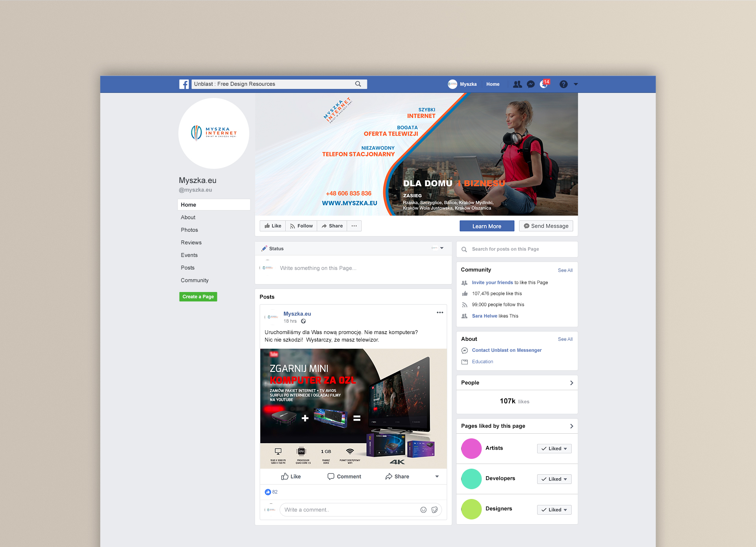Image resolution: width=756 pixels, height=547 pixels.
Task: Open About in the page sidebar
Action: pos(188,217)
